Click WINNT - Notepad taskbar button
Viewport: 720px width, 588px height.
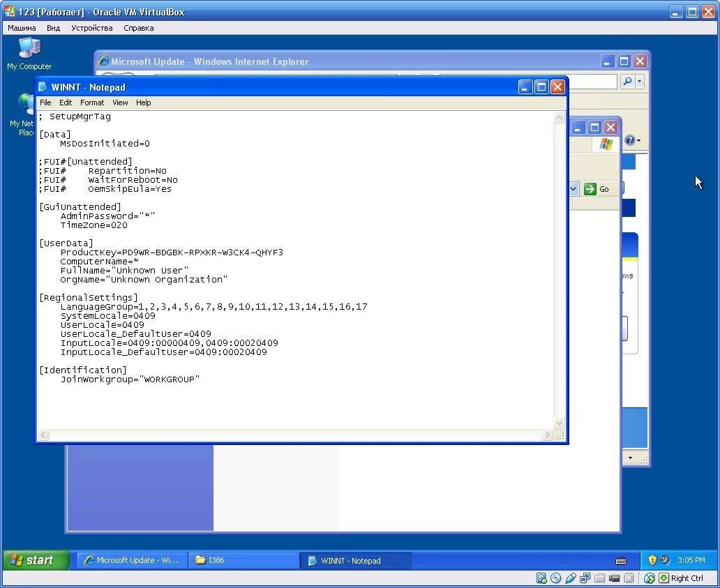pos(356,561)
